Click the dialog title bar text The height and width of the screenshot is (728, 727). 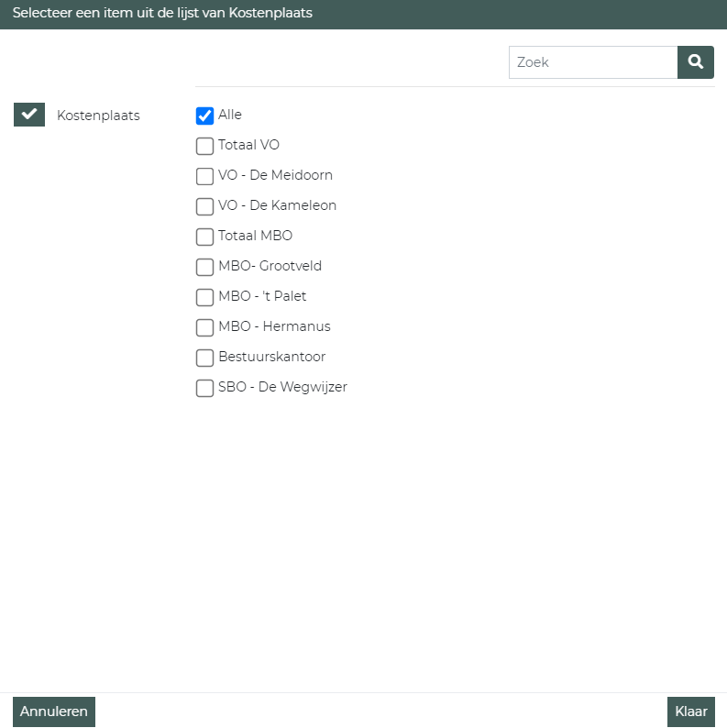click(162, 14)
